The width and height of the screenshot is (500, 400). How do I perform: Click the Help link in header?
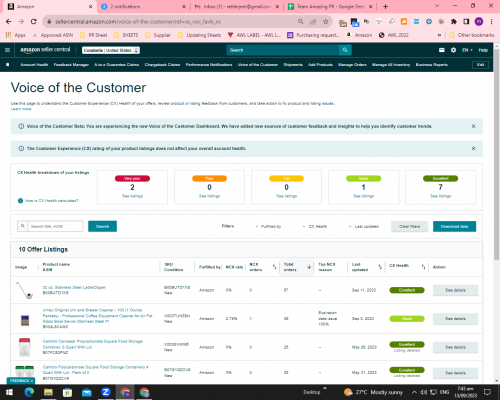483,50
